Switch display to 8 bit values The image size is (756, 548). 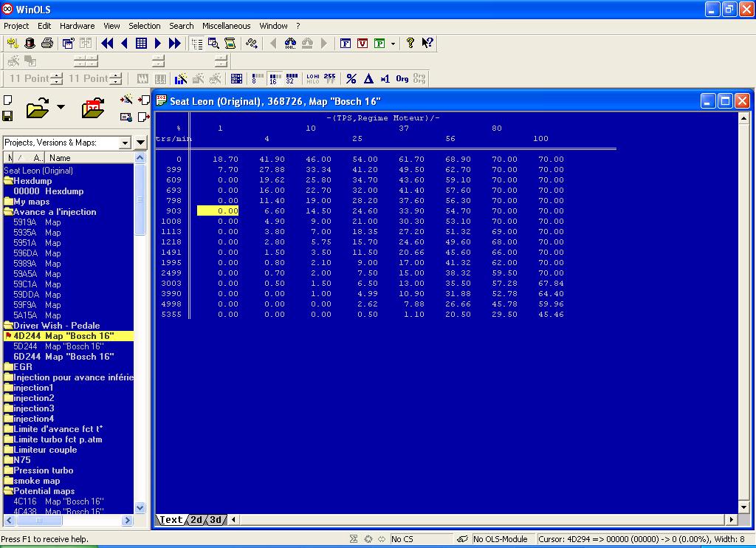click(258, 78)
